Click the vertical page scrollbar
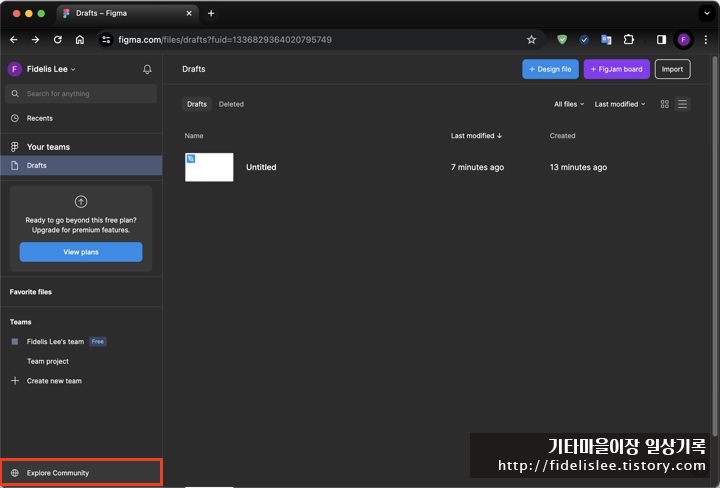 [x=714, y=247]
